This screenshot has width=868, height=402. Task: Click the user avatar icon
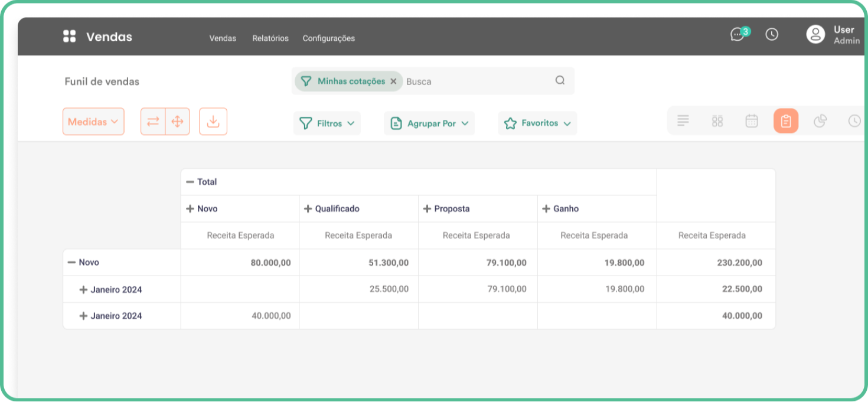(815, 34)
